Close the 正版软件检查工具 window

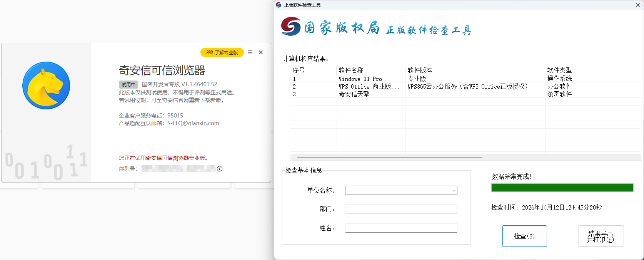(638, 5)
